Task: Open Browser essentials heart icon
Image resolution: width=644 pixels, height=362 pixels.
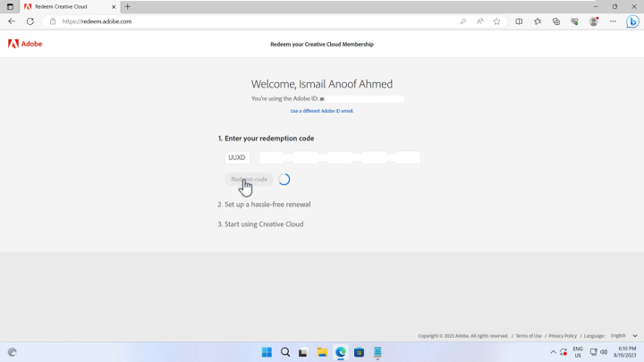Action: (574, 21)
